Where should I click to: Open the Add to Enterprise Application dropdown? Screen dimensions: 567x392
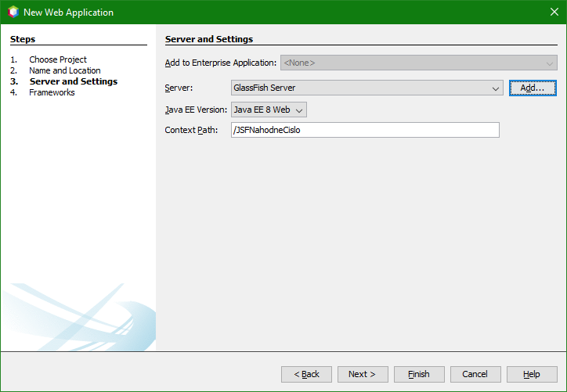point(419,63)
